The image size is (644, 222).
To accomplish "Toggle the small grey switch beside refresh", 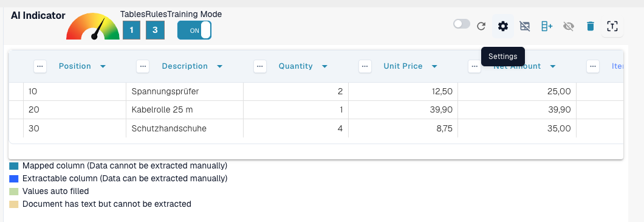I will [462, 24].
